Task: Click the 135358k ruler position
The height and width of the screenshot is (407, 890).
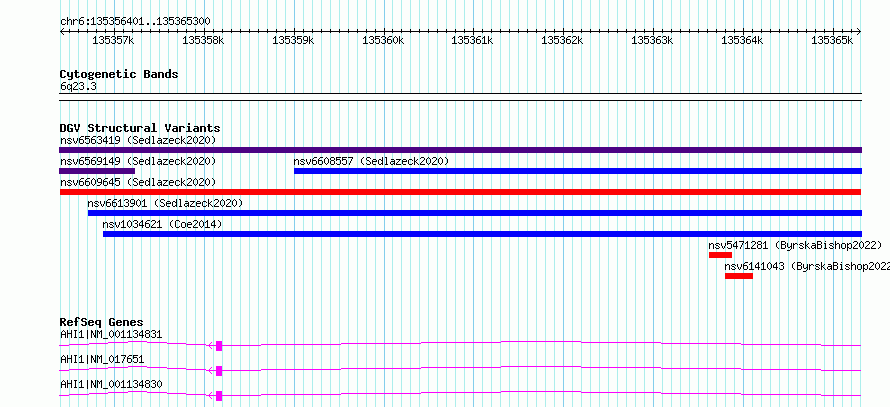Action: click(x=204, y=40)
